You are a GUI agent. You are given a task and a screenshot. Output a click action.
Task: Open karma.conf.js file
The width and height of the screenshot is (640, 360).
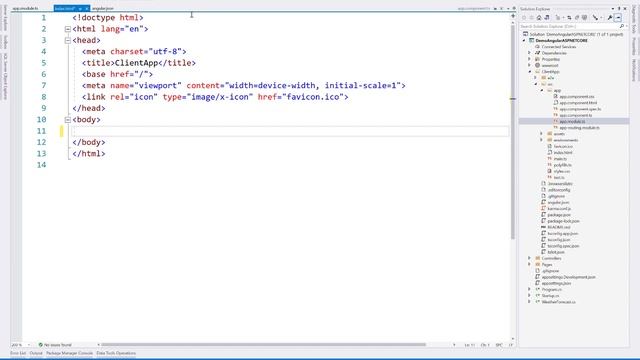[x=559, y=209]
